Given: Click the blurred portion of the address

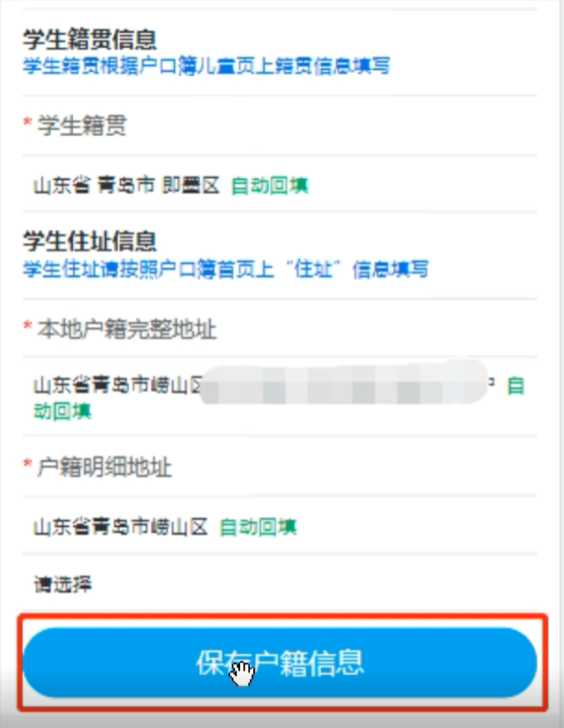Looking at the screenshot, I should point(344,384).
